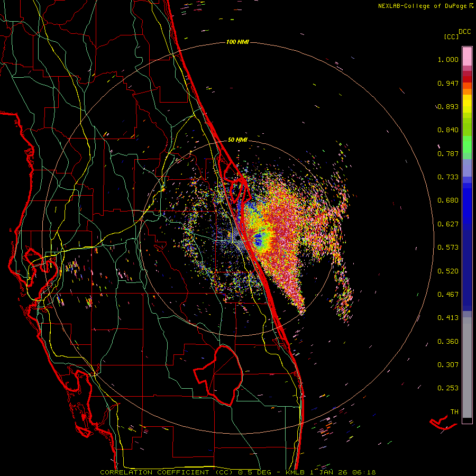Pick the light pink swatch at color bar top

[x=467, y=57]
